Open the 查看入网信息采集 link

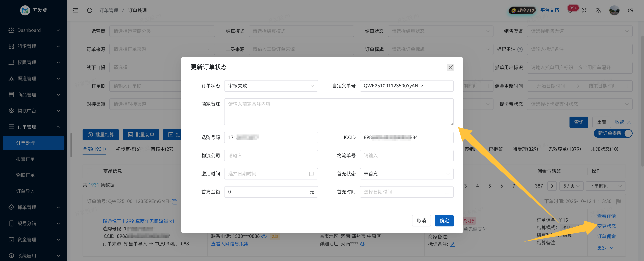point(230,244)
